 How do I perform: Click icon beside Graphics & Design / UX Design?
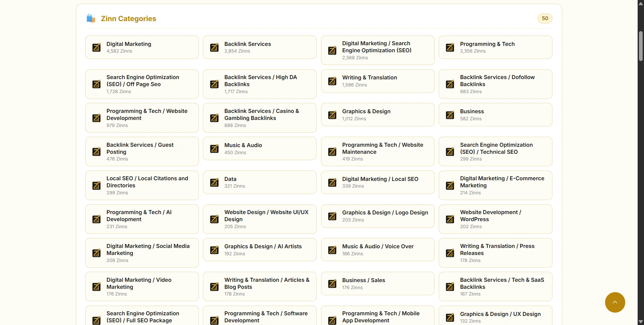[450, 317]
